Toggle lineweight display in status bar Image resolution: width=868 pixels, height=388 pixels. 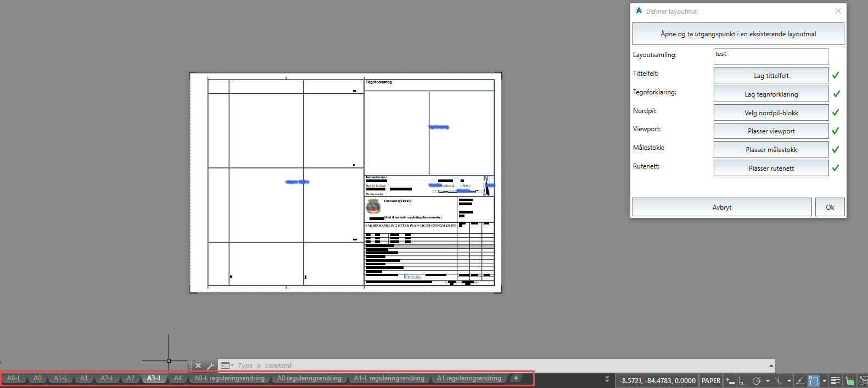click(x=835, y=381)
